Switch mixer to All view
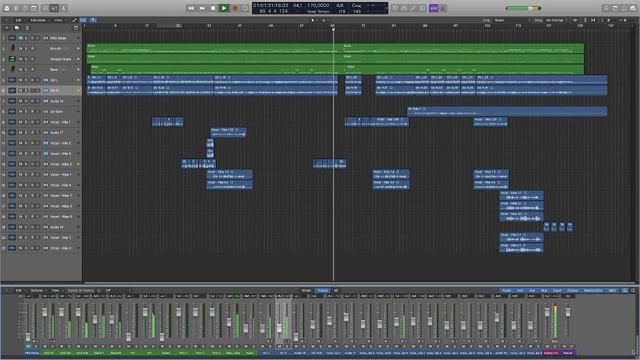 tap(336, 291)
